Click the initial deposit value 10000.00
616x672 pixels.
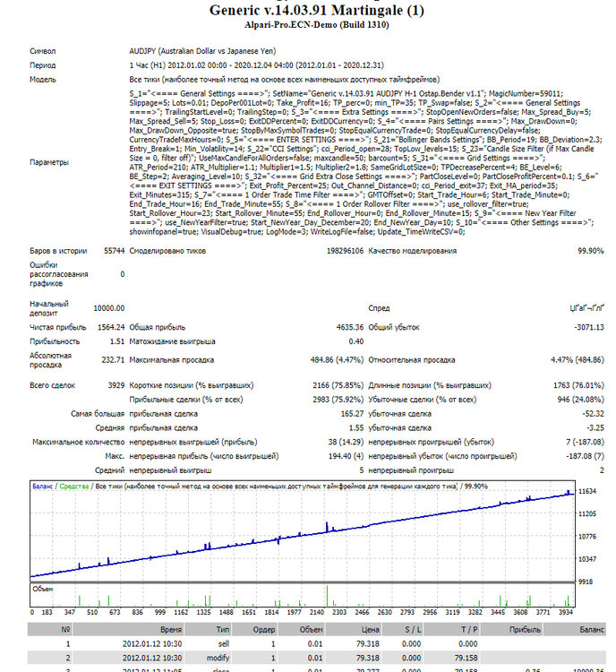(109, 308)
